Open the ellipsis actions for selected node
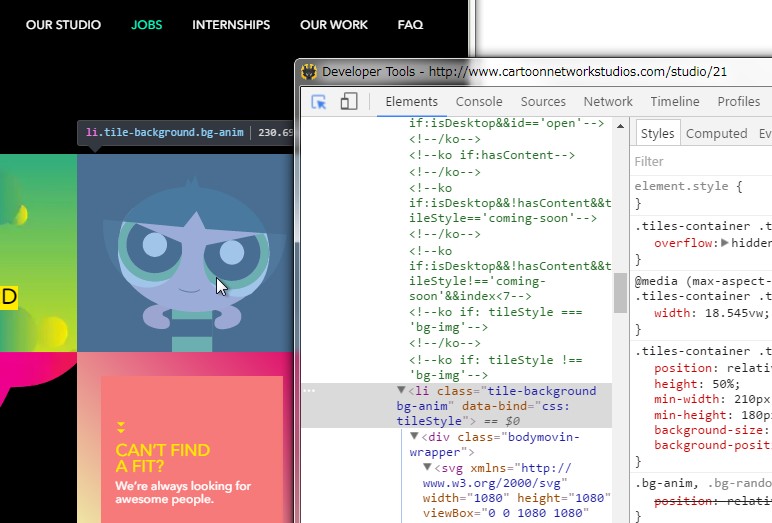This screenshot has height=523, width=772. tap(309, 391)
